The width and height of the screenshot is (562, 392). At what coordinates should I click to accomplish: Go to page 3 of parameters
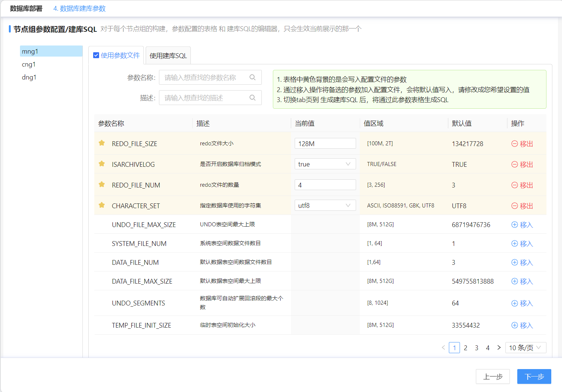[x=477, y=348]
